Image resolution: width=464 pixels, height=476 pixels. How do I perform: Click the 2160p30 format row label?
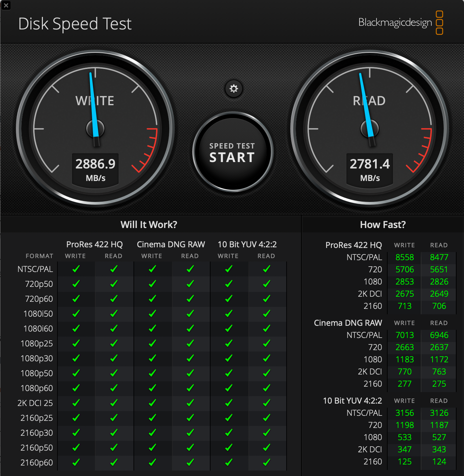click(37, 433)
